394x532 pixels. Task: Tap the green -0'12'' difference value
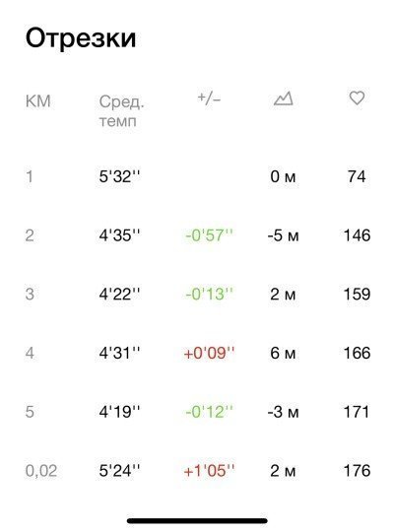click(x=209, y=412)
